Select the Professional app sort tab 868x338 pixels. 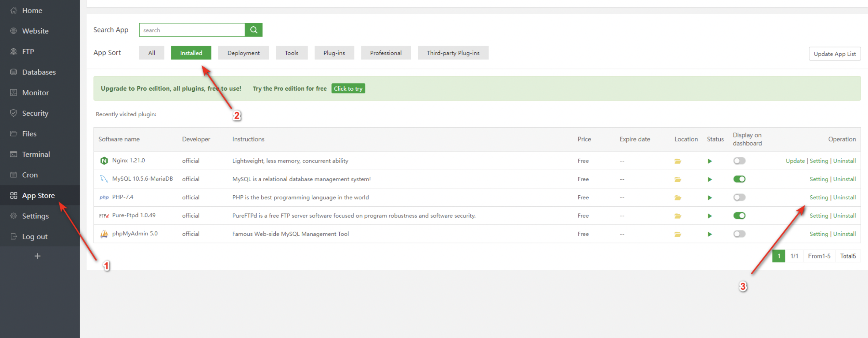pyautogui.click(x=386, y=53)
